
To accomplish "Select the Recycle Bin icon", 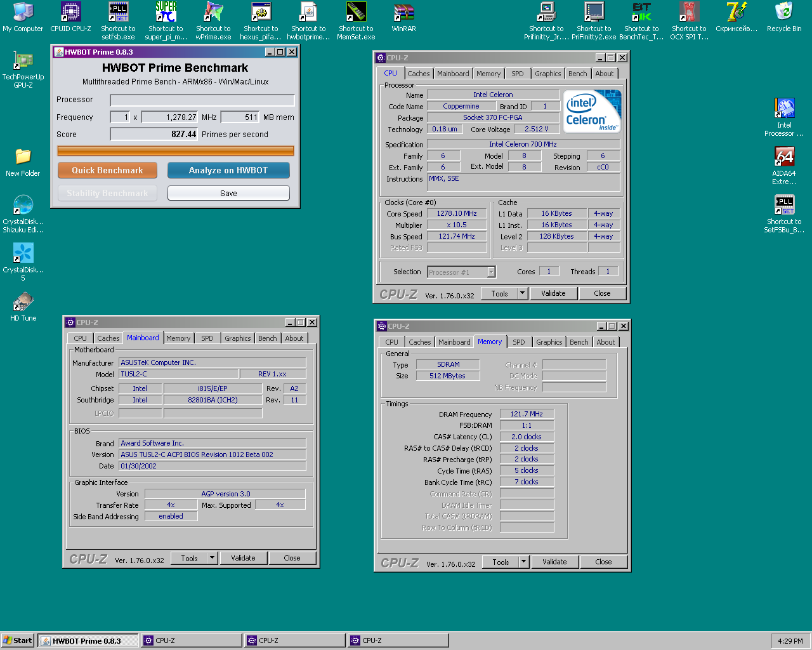I will click(784, 17).
